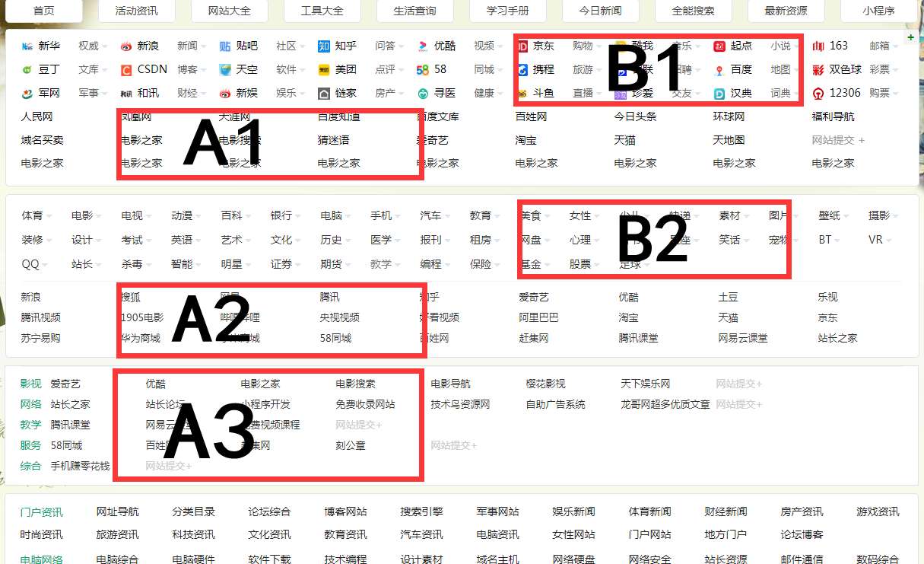Screen dimensions: 924x564
Task: Expand the 健康 dropdown beside 寻医
Action: click(x=487, y=94)
